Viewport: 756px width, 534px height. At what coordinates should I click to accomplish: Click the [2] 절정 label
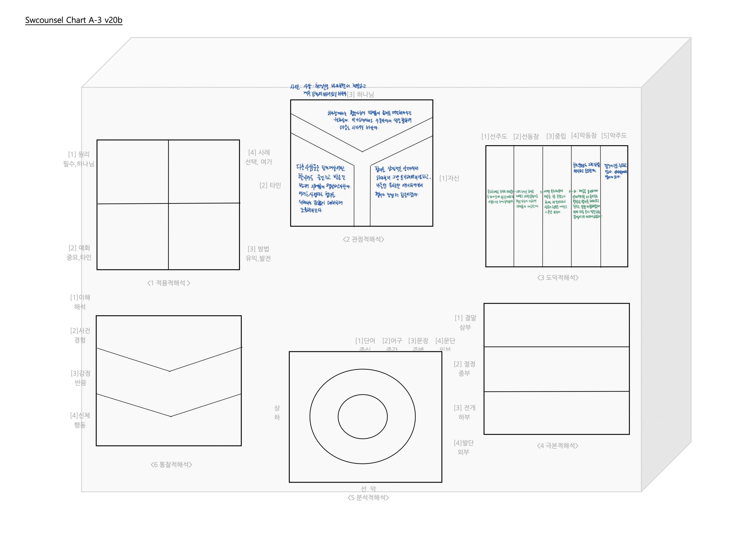tap(464, 364)
